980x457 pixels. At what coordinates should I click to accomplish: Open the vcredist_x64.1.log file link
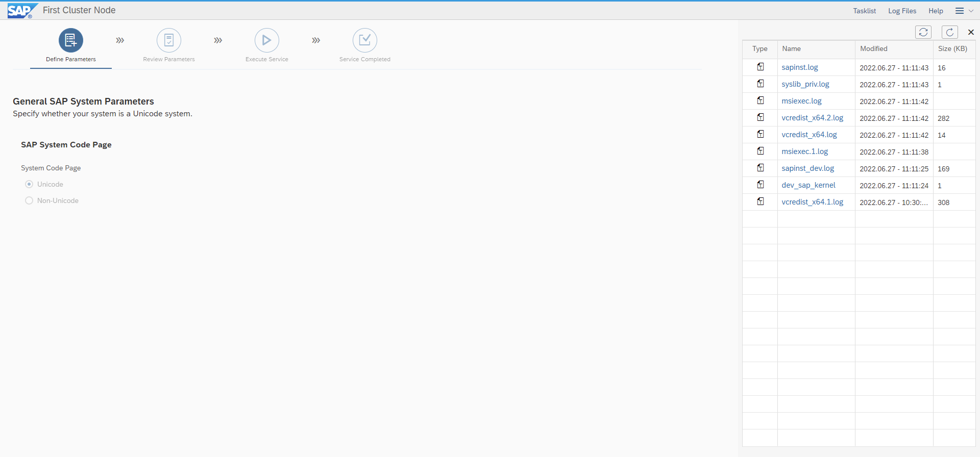[x=812, y=202]
